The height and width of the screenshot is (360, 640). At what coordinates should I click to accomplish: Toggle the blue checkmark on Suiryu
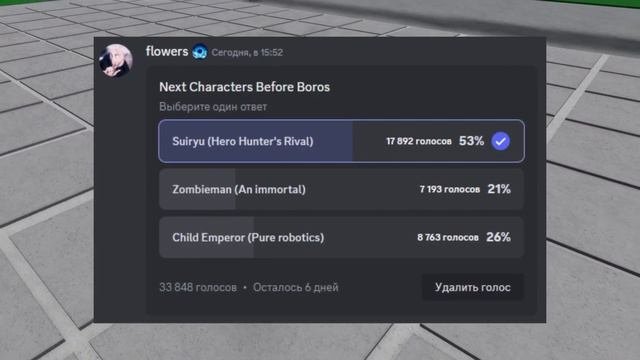pos(500,141)
